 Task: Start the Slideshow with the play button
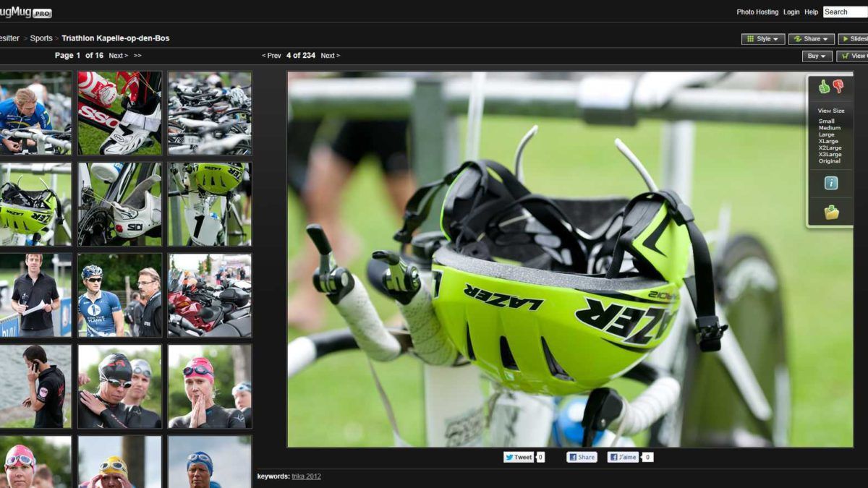point(854,39)
